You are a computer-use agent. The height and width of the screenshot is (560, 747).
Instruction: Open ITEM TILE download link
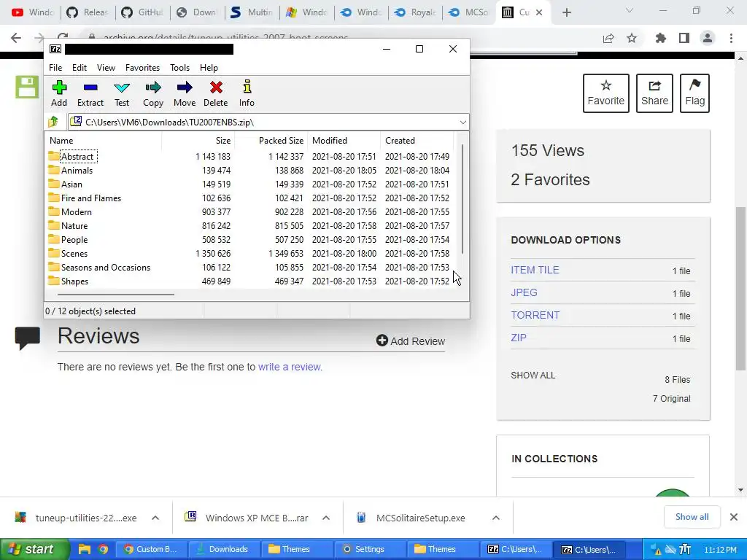(x=535, y=270)
